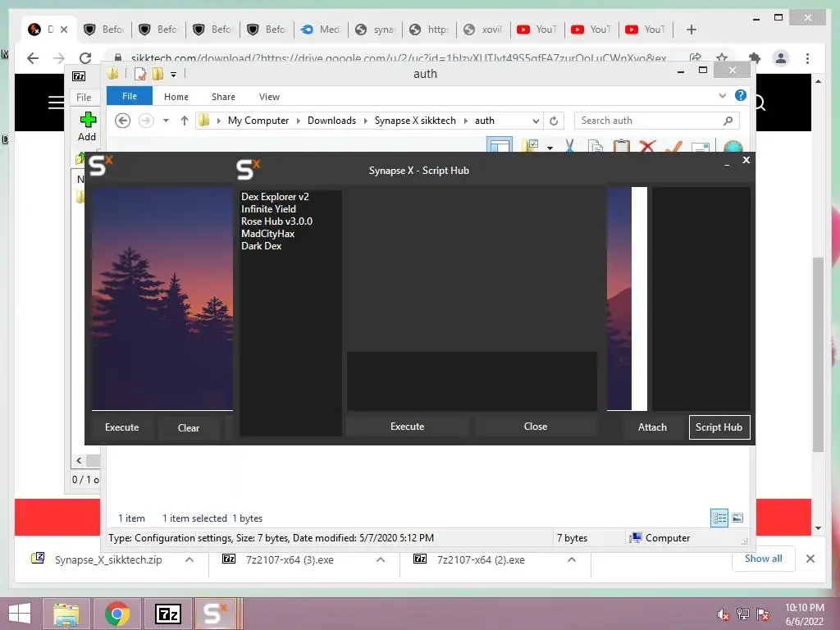Go forward in auth Explorer window
The width and height of the screenshot is (840, 630).
146,121
